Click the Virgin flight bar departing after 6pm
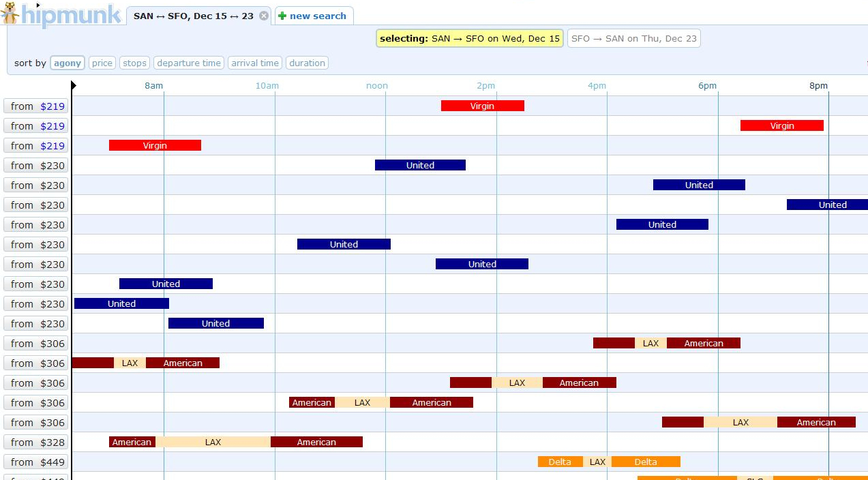The image size is (868, 480). (782, 125)
